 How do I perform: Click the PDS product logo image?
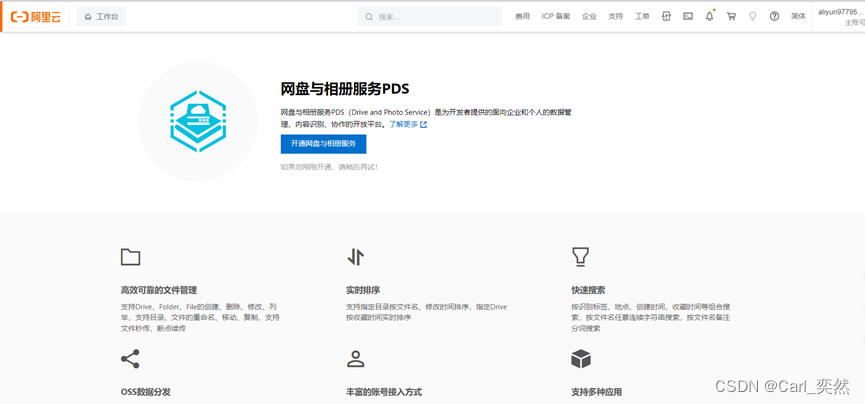coord(198,121)
